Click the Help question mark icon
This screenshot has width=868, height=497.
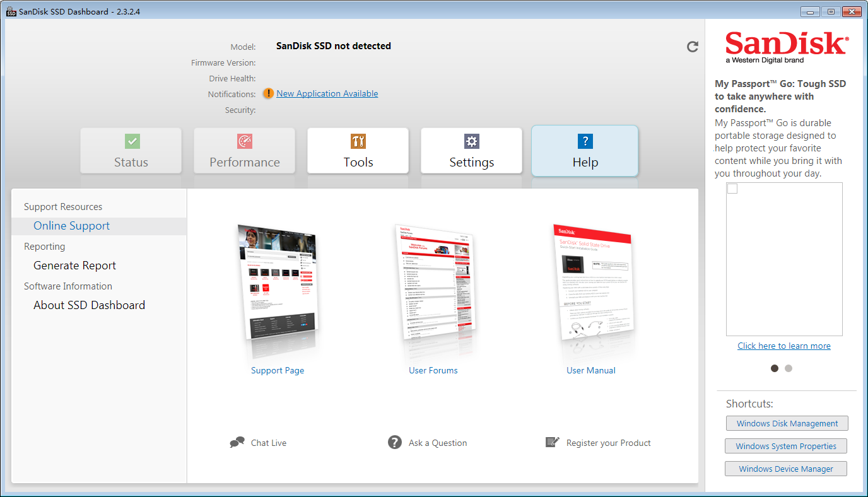pos(585,141)
